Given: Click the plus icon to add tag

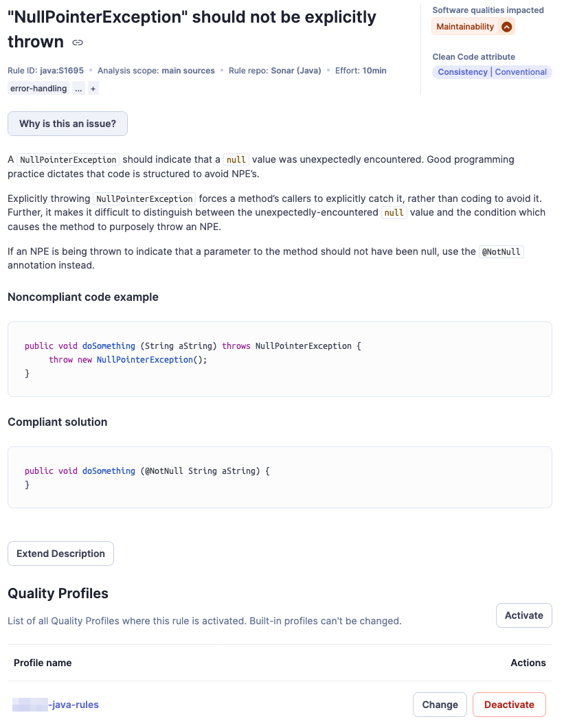Looking at the screenshot, I should point(93,89).
